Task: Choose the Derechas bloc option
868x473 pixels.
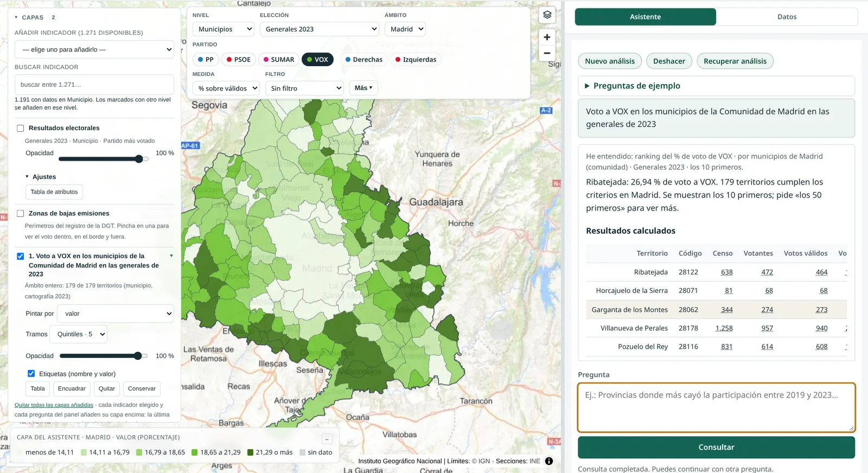Action: click(364, 60)
